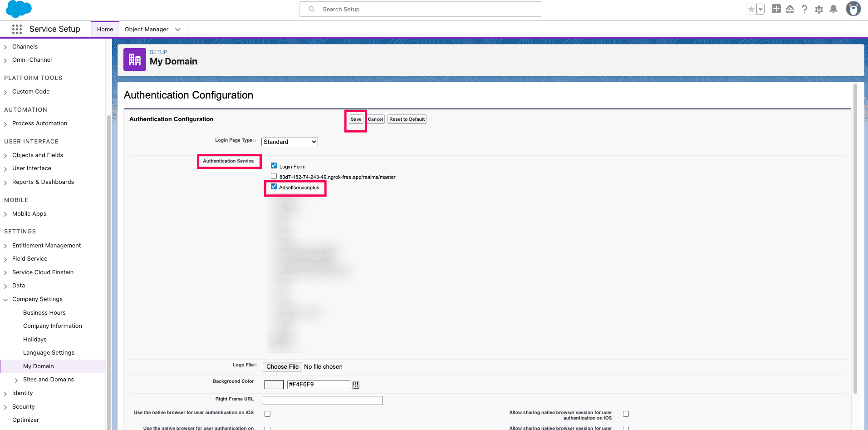Select My Domain in the sidebar
This screenshot has width=868, height=430.
point(39,366)
